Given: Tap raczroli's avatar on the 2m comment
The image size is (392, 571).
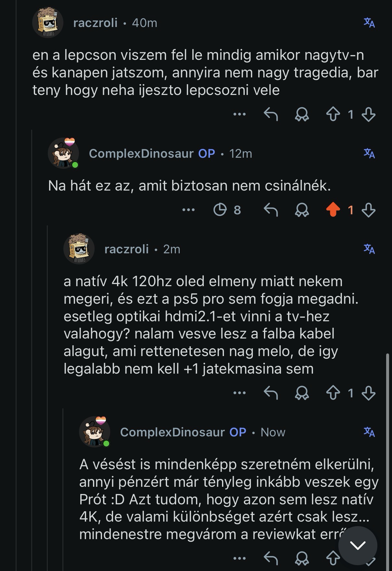Looking at the screenshot, I should pyautogui.click(x=79, y=249).
